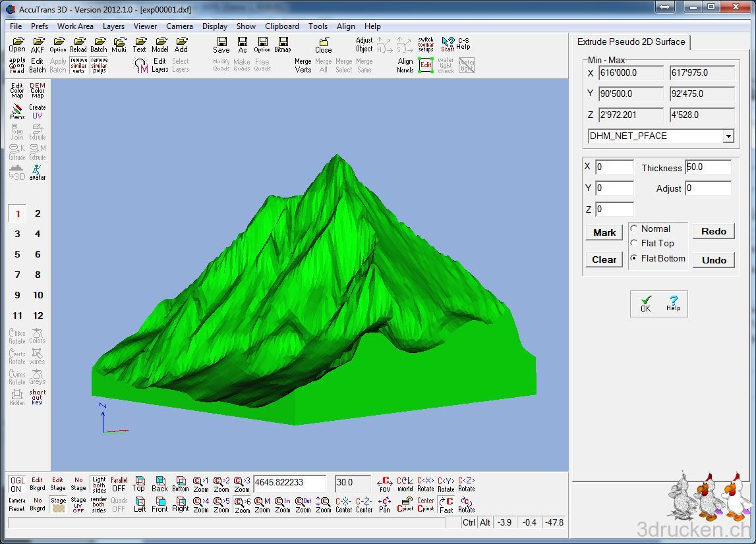Screen dimensions: 756x544
Task: Switch to Front view
Action: 160,504
